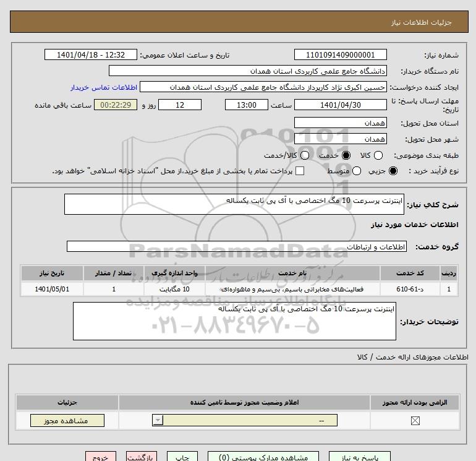Click the remaining days field 12
476x461 pixels.
[180, 105]
